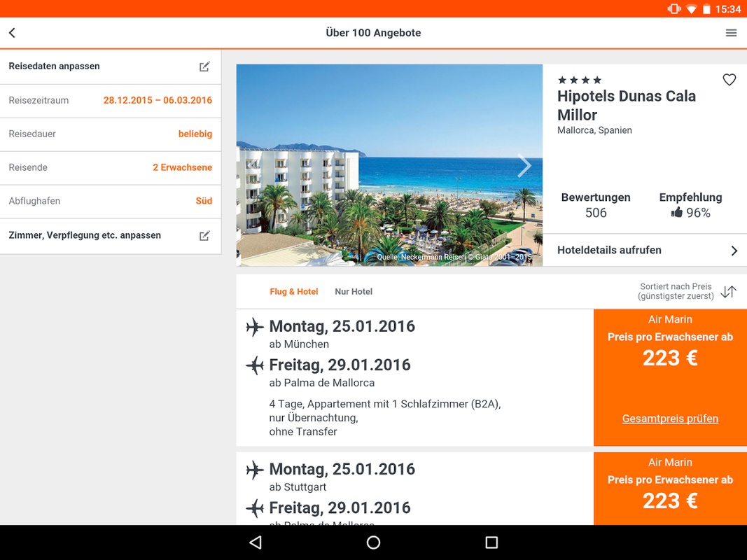Edit Reisende 2 Erwachsene row
Image resolution: width=747 pixels, height=560 pixels.
pos(111,167)
